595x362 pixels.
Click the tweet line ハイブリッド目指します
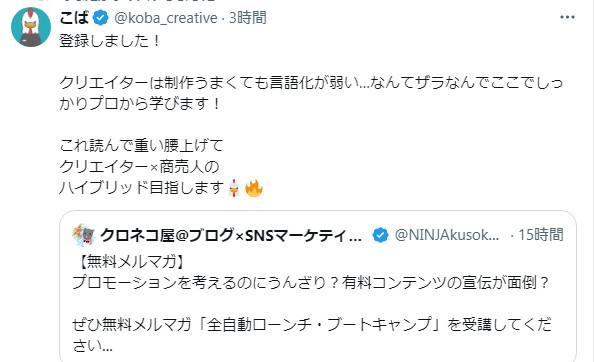point(142,188)
